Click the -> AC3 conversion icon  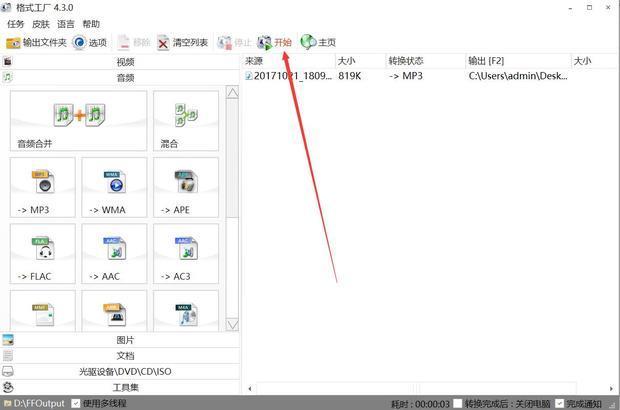point(185,253)
